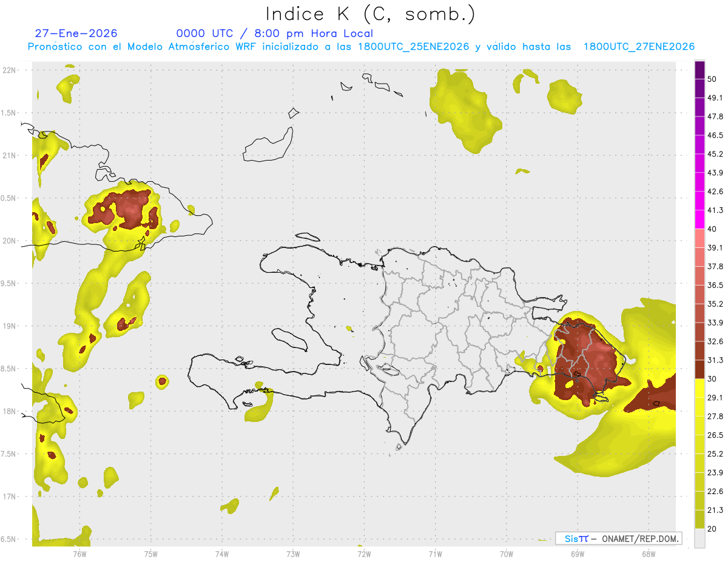The width and height of the screenshot is (728, 562).
Task: Click the colorbar value '32.6'
Action: pos(715,341)
